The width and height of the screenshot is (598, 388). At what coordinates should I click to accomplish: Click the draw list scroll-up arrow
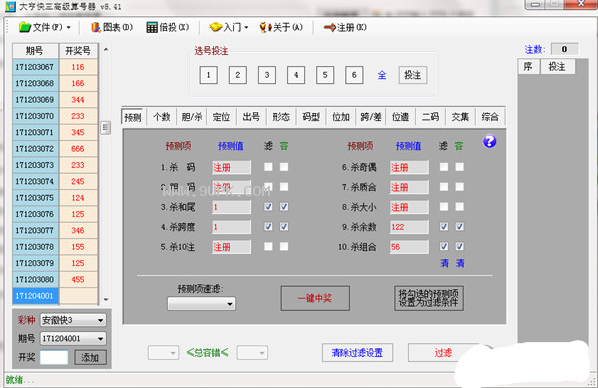point(106,50)
